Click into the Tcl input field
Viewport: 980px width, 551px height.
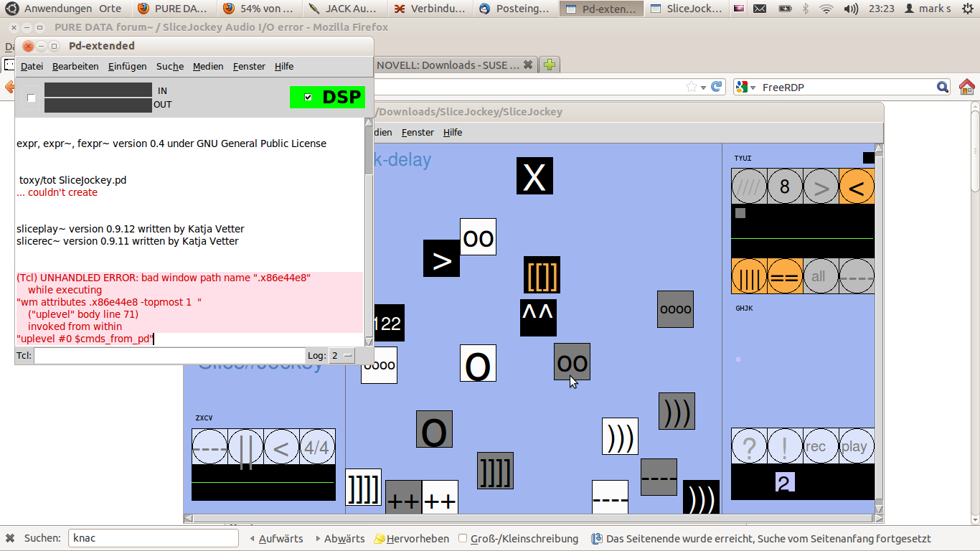pyautogui.click(x=170, y=356)
